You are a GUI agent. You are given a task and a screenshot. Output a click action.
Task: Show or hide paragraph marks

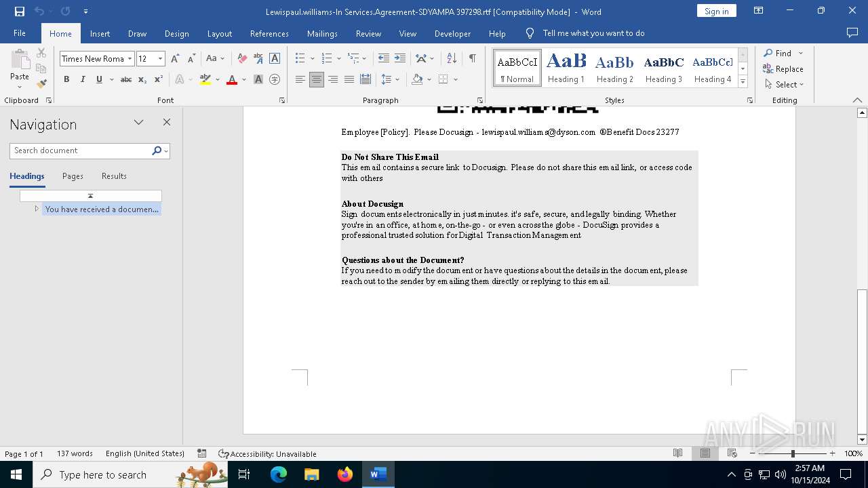pyautogui.click(x=472, y=59)
